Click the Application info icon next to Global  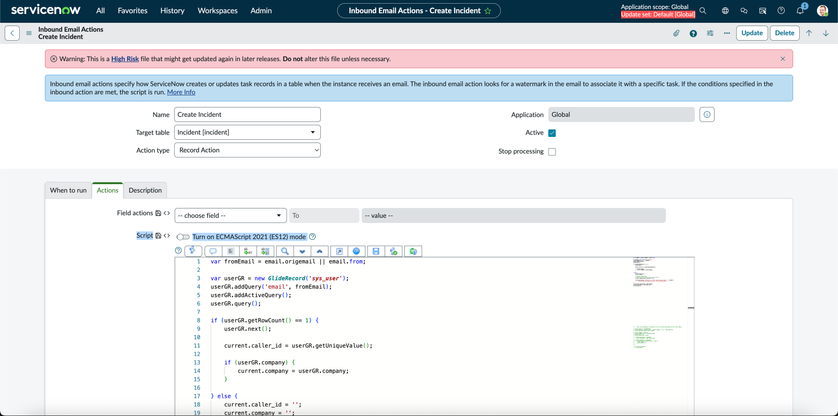[707, 114]
